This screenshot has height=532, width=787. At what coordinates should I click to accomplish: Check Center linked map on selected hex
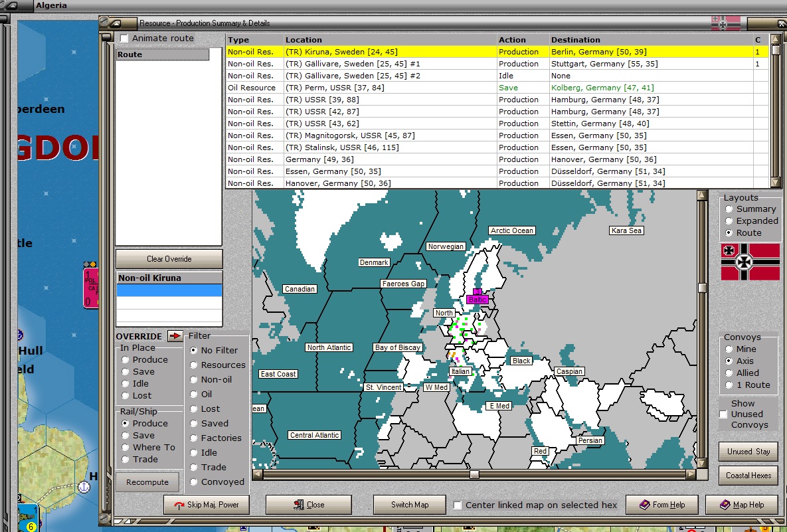457,505
